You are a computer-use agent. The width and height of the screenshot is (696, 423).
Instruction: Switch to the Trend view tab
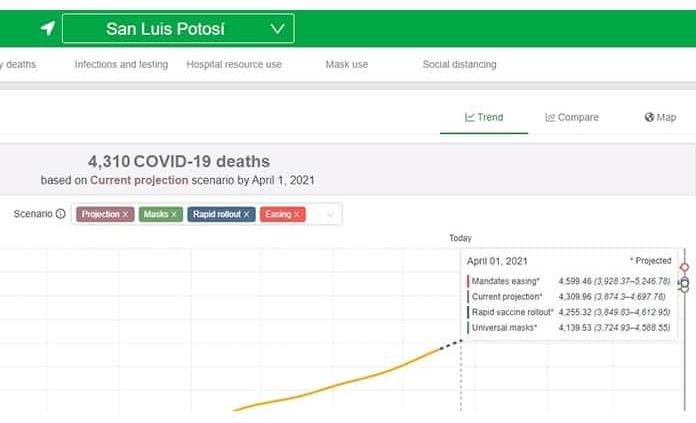tap(484, 117)
